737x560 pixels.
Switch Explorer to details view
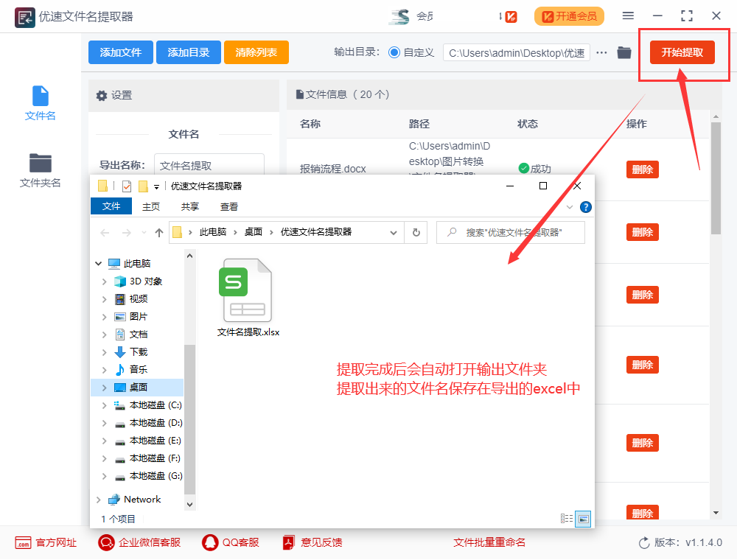point(567,518)
